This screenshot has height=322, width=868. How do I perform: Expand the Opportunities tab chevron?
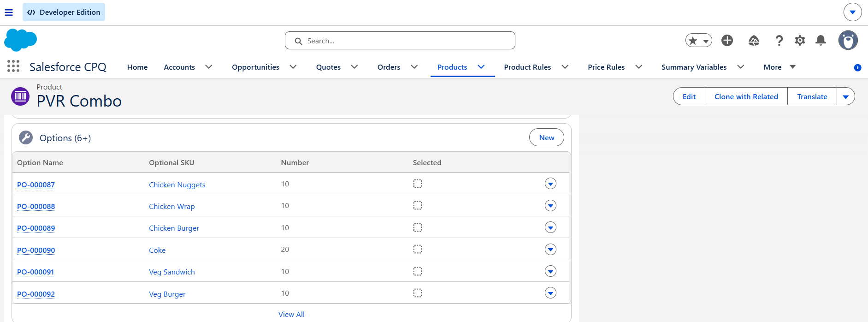point(293,67)
